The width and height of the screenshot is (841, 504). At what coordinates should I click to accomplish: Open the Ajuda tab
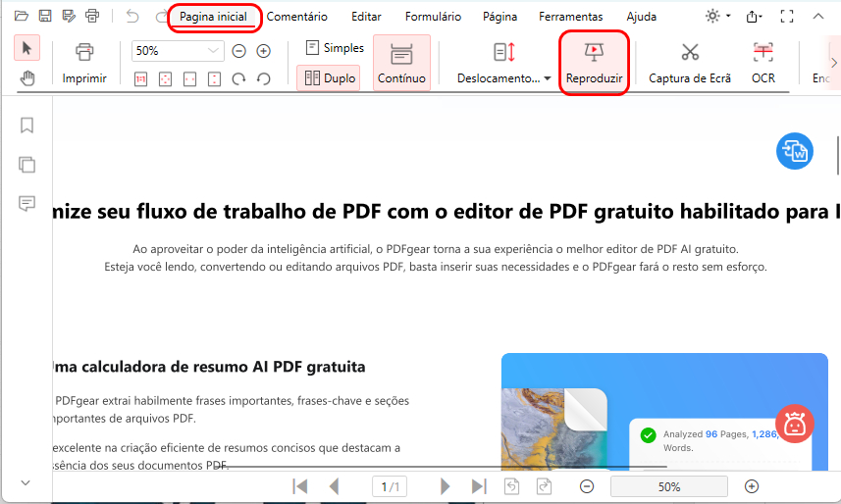[642, 17]
